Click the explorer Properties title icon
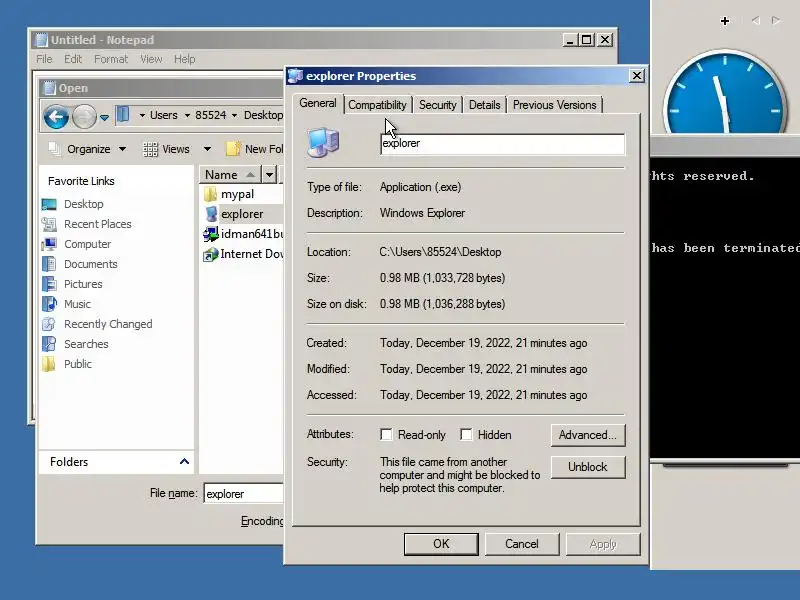Image resolution: width=800 pixels, height=600 pixels. 295,76
